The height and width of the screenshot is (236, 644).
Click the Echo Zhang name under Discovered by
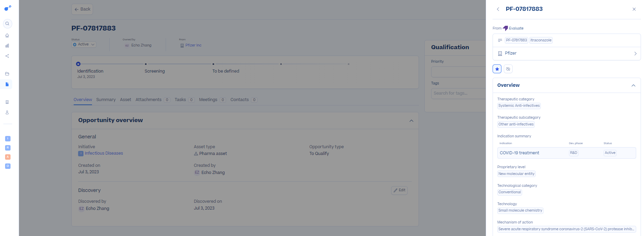coord(97,209)
